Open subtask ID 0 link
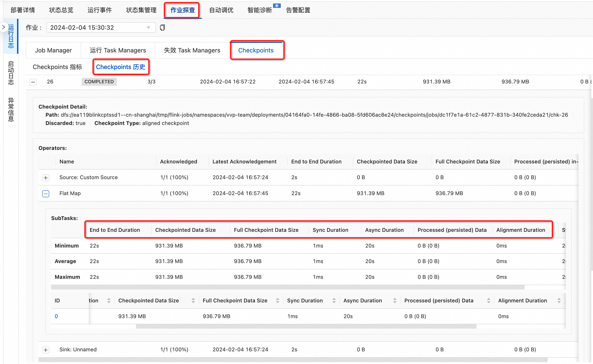Viewport: 593px width, 364px height. coord(56,316)
